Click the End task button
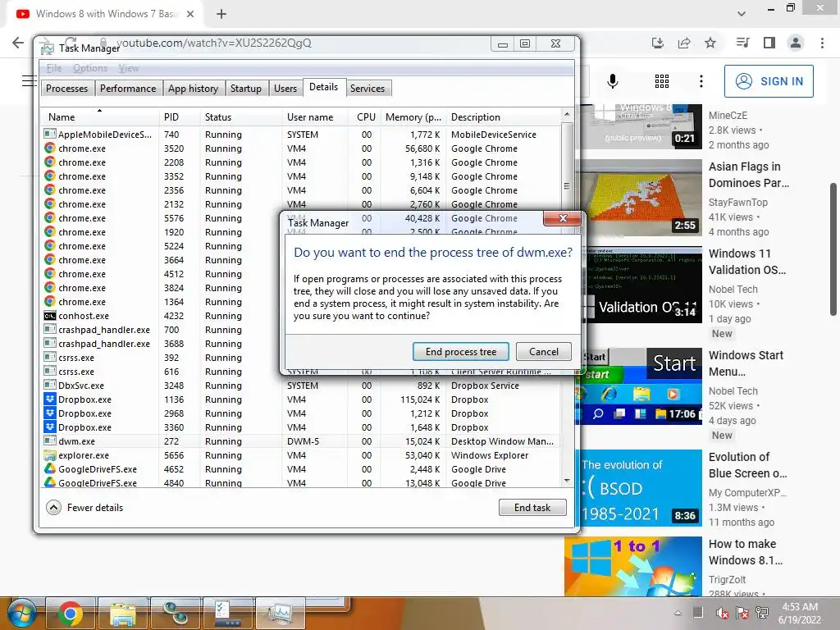Screen dimensions: 840x630 (532, 507)
